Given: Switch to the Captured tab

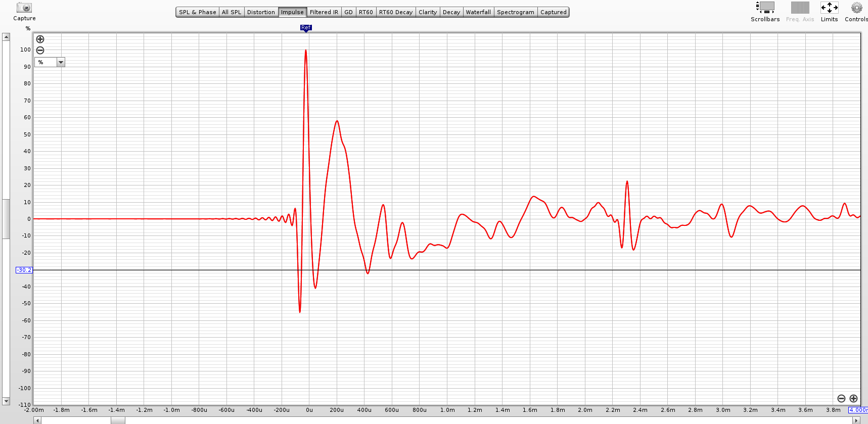Looking at the screenshot, I should pyautogui.click(x=554, y=12).
